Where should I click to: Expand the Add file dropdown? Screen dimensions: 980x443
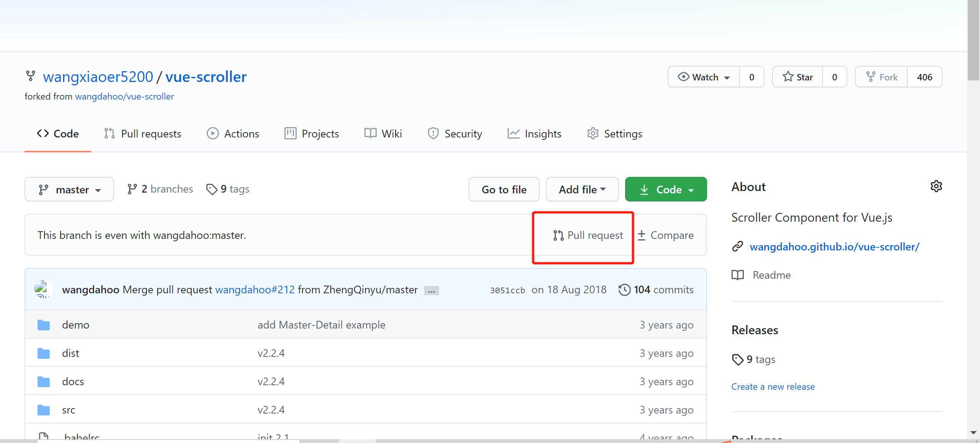pyautogui.click(x=582, y=189)
